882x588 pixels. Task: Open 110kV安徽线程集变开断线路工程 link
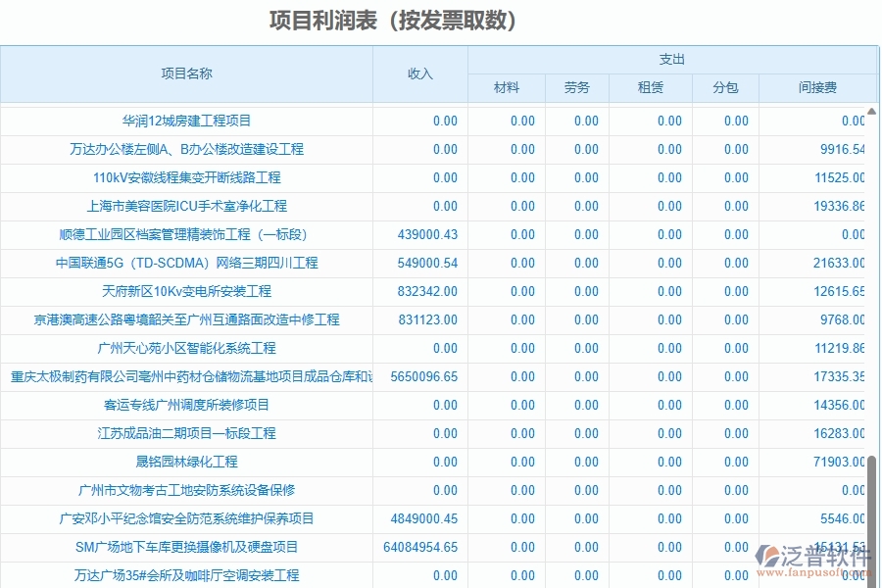(x=186, y=177)
